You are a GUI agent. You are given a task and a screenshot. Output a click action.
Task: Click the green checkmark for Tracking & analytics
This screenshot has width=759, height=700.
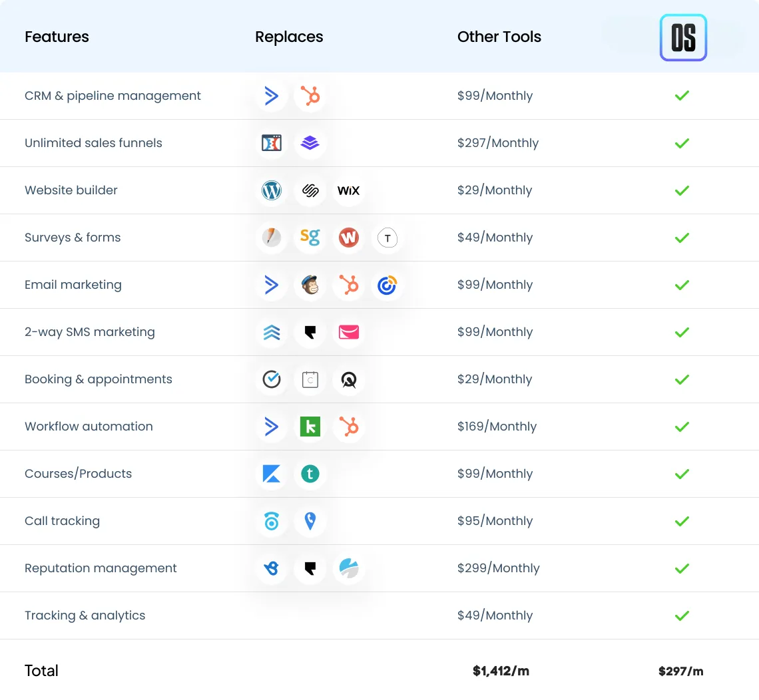pos(682,615)
